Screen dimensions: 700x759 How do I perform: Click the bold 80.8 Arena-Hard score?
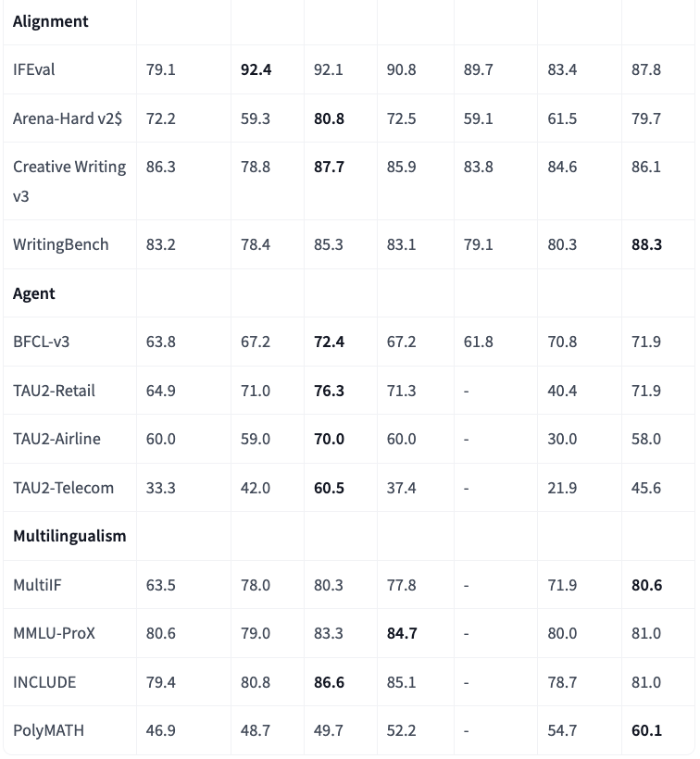pyautogui.click(x=330, y=118)
